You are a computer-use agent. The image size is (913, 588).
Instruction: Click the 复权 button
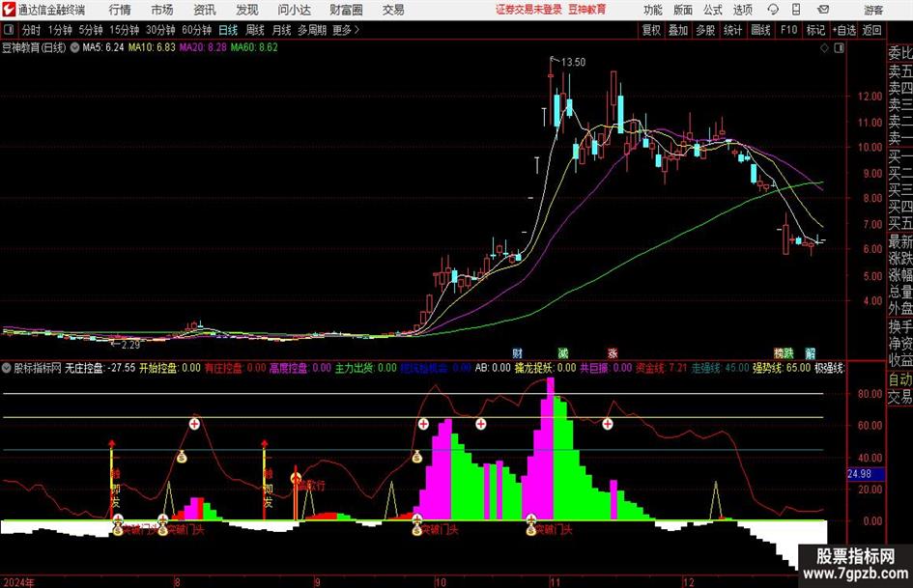tap(651, 30)
